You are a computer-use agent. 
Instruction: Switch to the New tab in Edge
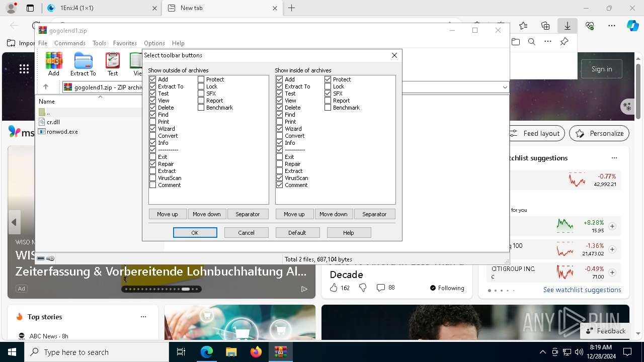(x=223, y=8)
